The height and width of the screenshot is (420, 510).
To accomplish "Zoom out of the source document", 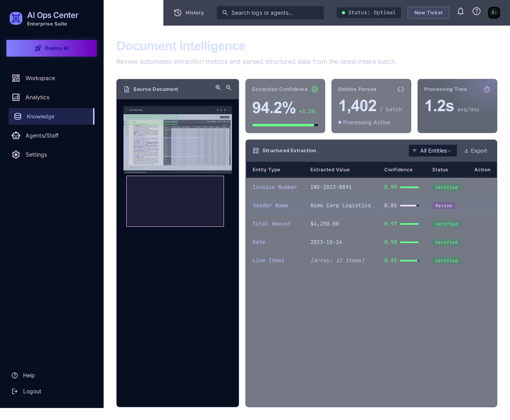I will (x=229, y=88).
